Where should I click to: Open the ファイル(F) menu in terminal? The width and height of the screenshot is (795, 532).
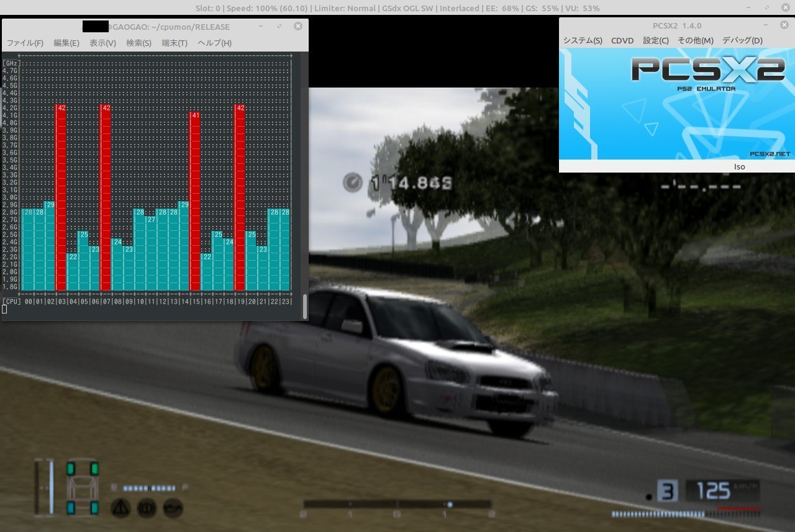click(25, 43)
